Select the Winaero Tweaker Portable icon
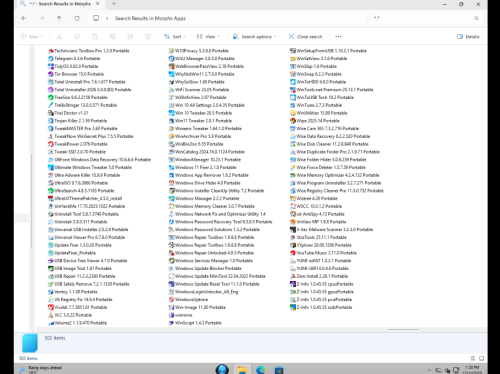The height and width of the screenshot is (374, 500). click(171, 128)
